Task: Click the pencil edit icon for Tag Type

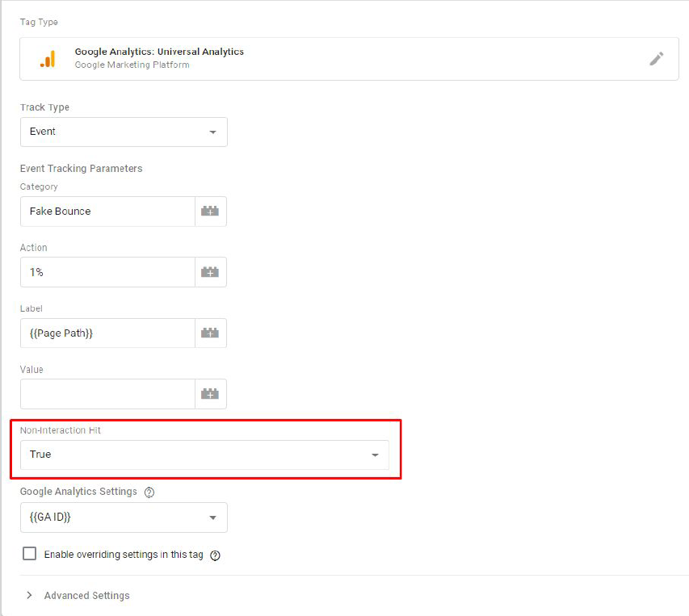Action: 657,59
